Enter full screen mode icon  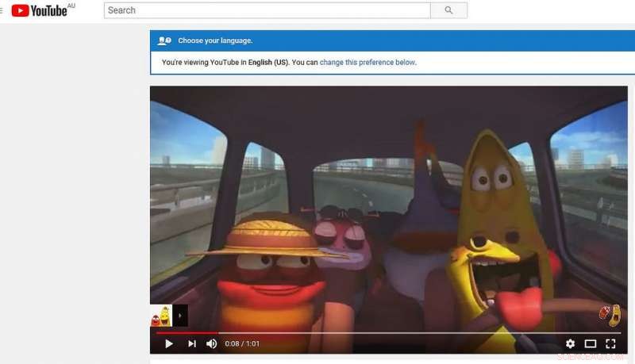coord(610,344)
